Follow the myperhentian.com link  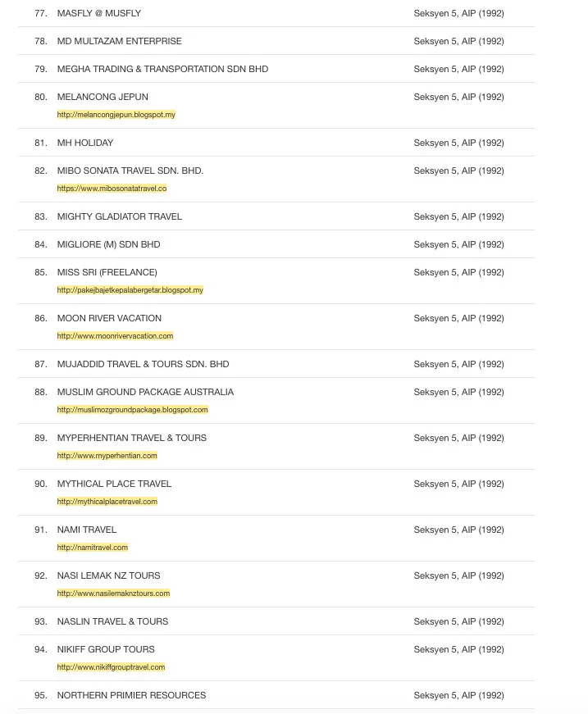(x=107, y=456)
